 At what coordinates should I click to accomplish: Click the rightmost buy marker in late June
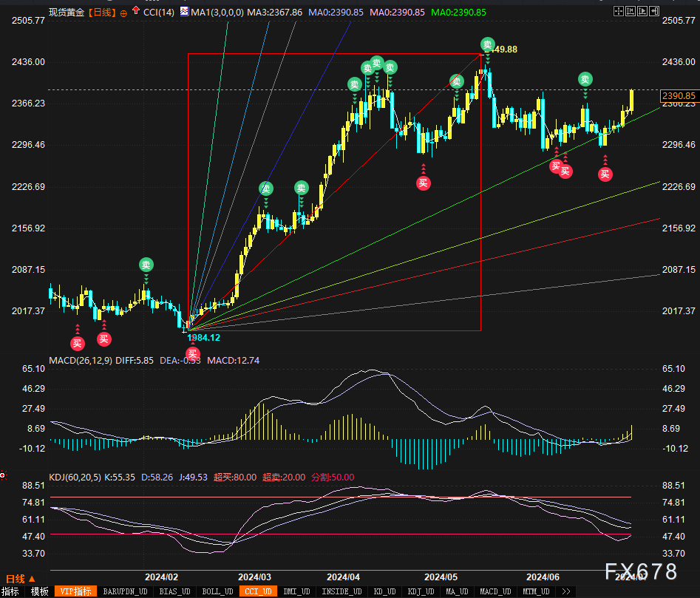click(605, 174)
